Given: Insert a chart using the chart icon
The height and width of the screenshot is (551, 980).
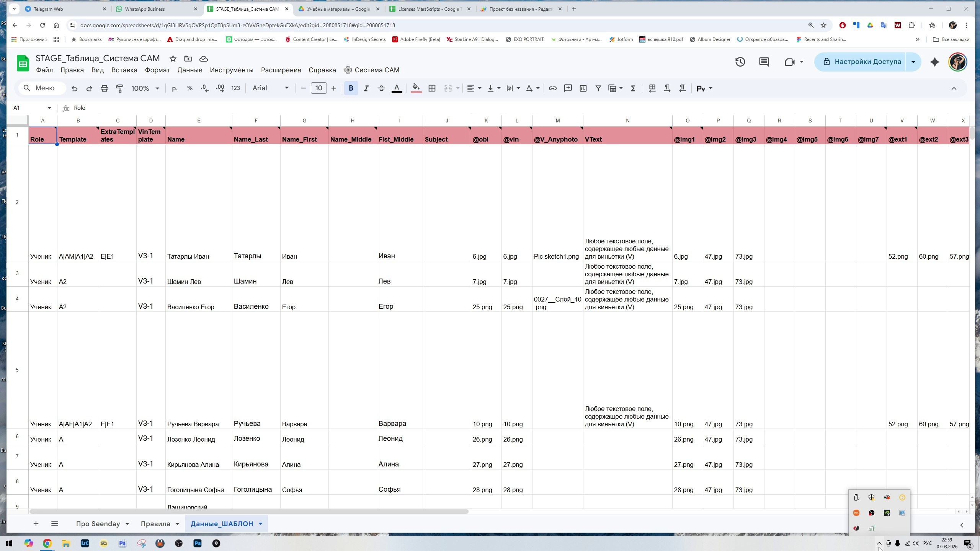Looking at the screenshot, I should tap(583, 88).
